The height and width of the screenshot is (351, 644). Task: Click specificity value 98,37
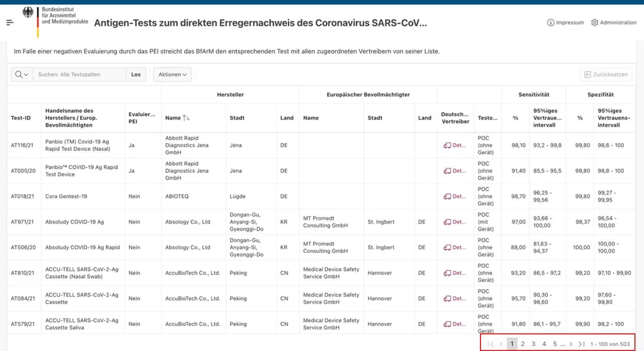point(583,222)
